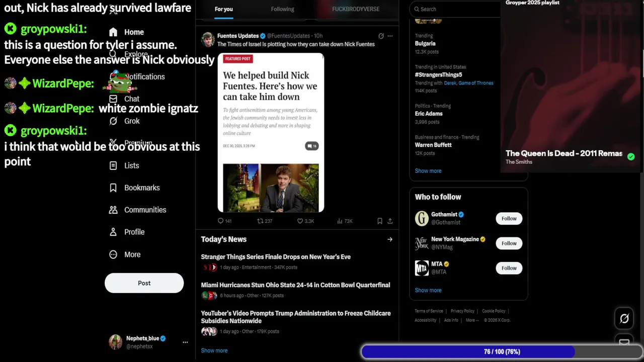644x362 pixels.
Task: Open the Lists icon in the sidebar
Action: [113, 165]
